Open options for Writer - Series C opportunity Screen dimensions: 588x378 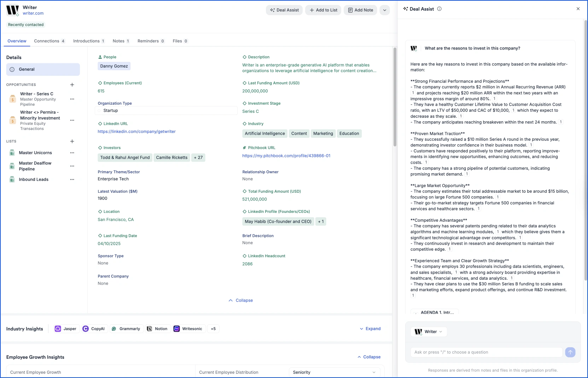72,99
